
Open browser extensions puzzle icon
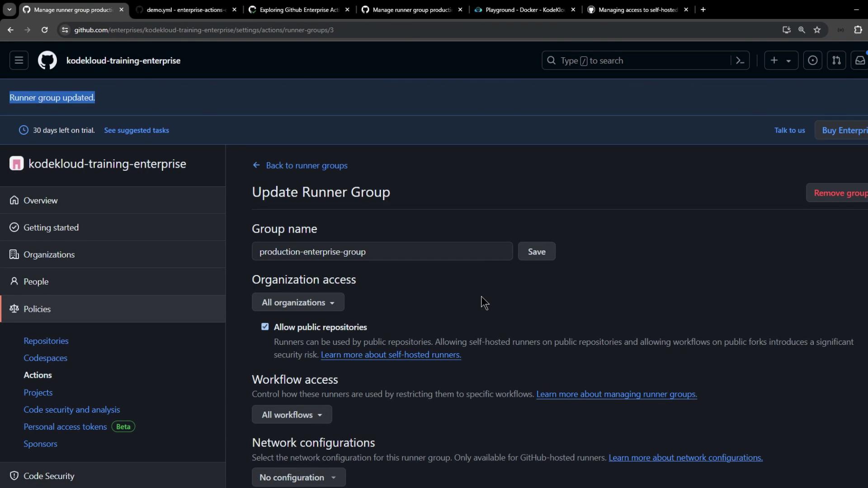pos(858,30)
